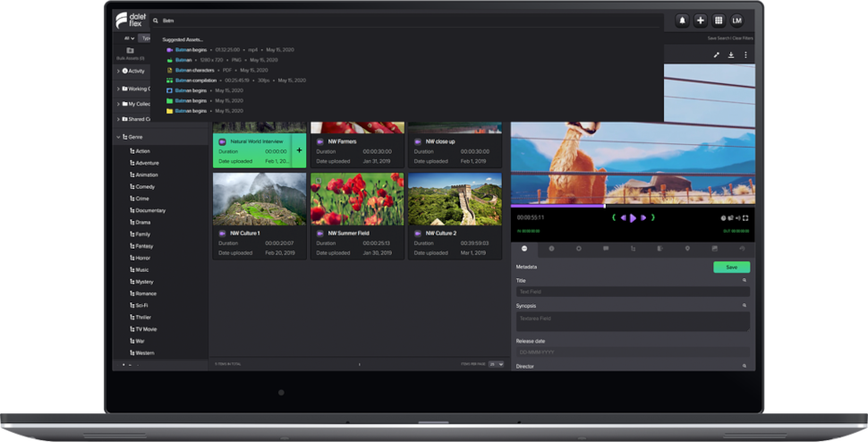Click the download icon above preview
Screen dimensions: 868x442
pyautogui.click(x=731, y=55)
